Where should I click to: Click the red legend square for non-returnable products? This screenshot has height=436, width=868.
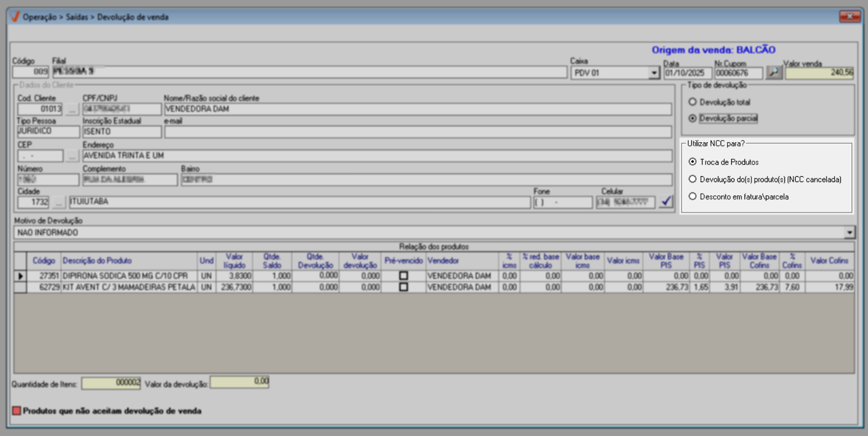[x=16, y=410]
